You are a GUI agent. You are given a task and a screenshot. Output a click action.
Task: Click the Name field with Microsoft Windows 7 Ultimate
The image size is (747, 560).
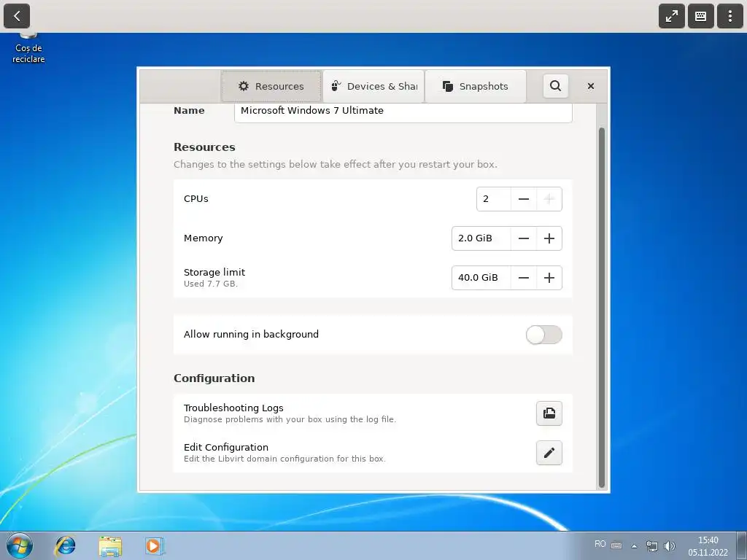coord(403,112)
